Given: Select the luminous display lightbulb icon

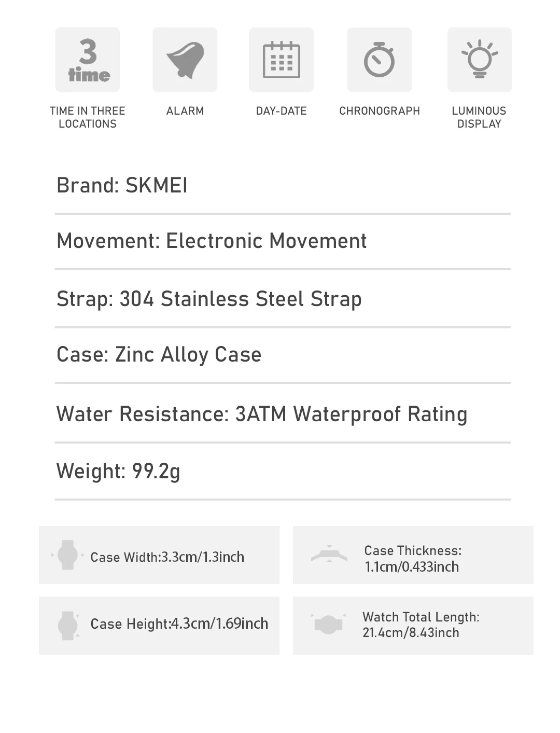Looking at the screenshot, I should [x=480, y=60].
